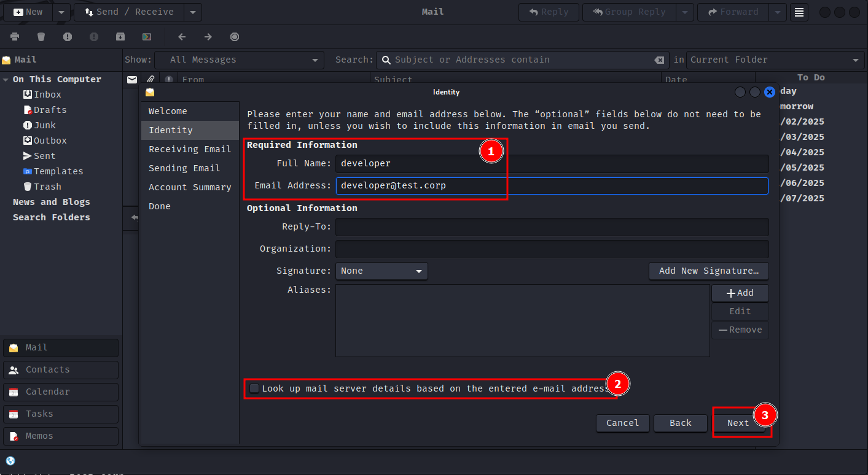
Task: Go to next message with right arrow
Action: click(208, 37)
